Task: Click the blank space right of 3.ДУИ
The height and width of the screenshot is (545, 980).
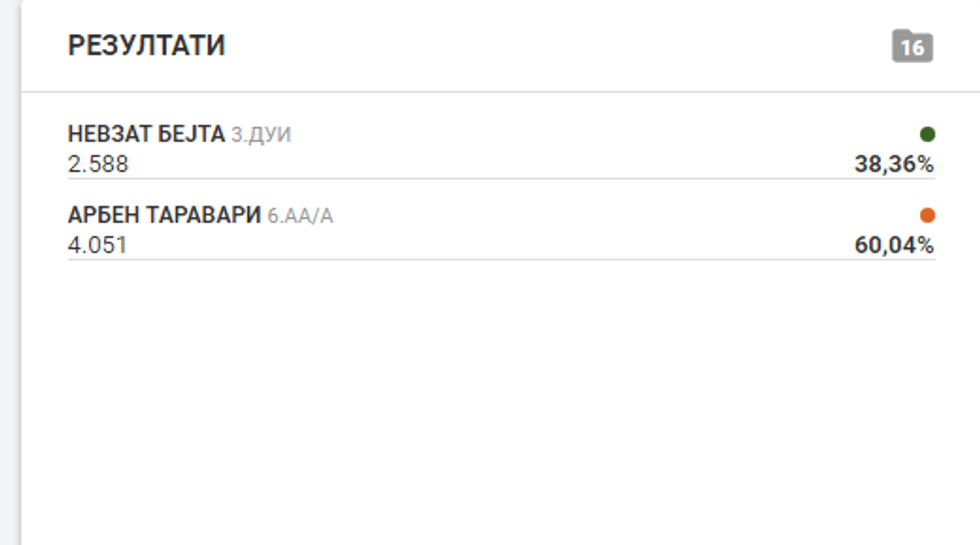Action: point(600,135)
